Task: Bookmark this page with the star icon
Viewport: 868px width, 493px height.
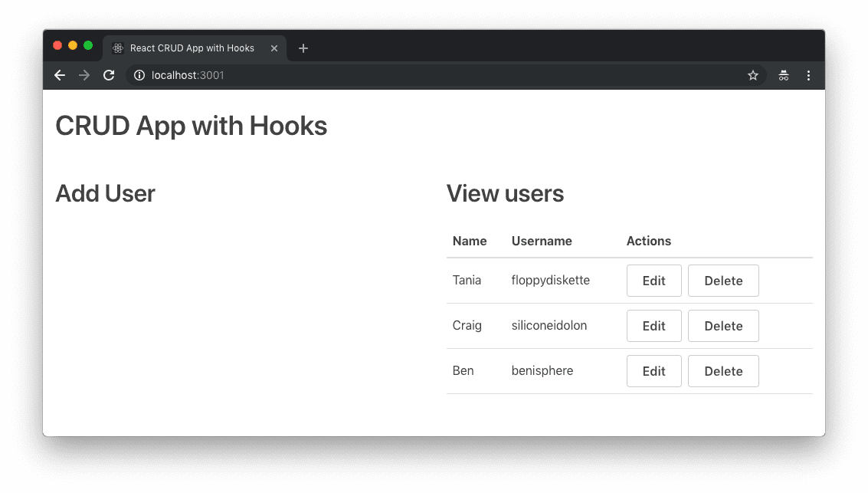Action: (753, 75)
